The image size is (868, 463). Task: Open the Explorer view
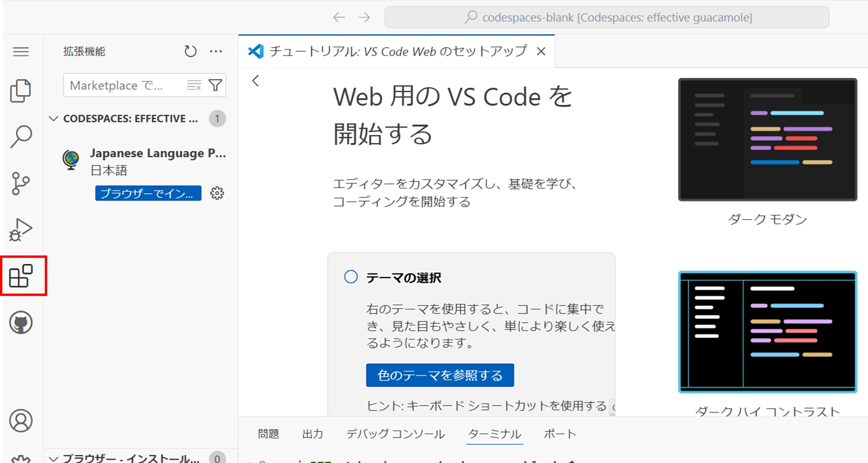pos(21,91)
